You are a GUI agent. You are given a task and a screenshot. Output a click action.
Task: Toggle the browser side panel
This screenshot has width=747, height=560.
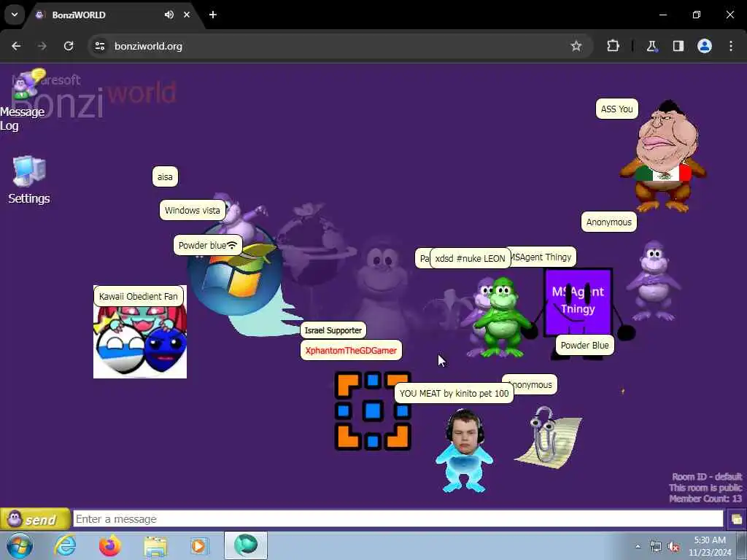pyautogui.click(x=678, y=46)
